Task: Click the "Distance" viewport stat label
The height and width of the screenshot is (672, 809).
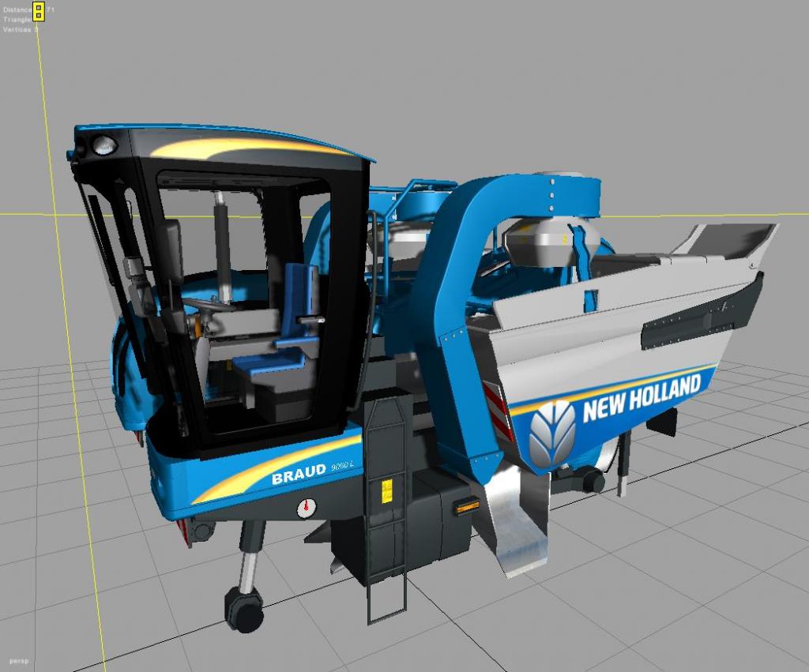Action: click(17, 9)
